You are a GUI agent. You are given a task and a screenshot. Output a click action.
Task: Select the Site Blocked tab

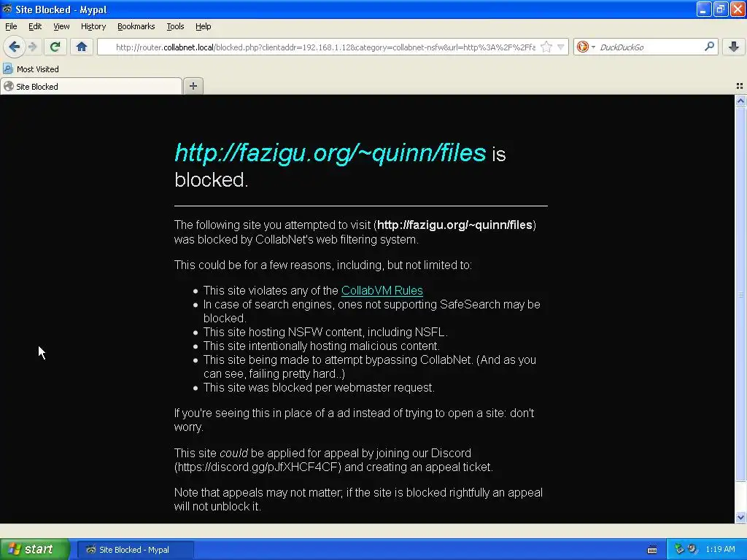[90, 86]
